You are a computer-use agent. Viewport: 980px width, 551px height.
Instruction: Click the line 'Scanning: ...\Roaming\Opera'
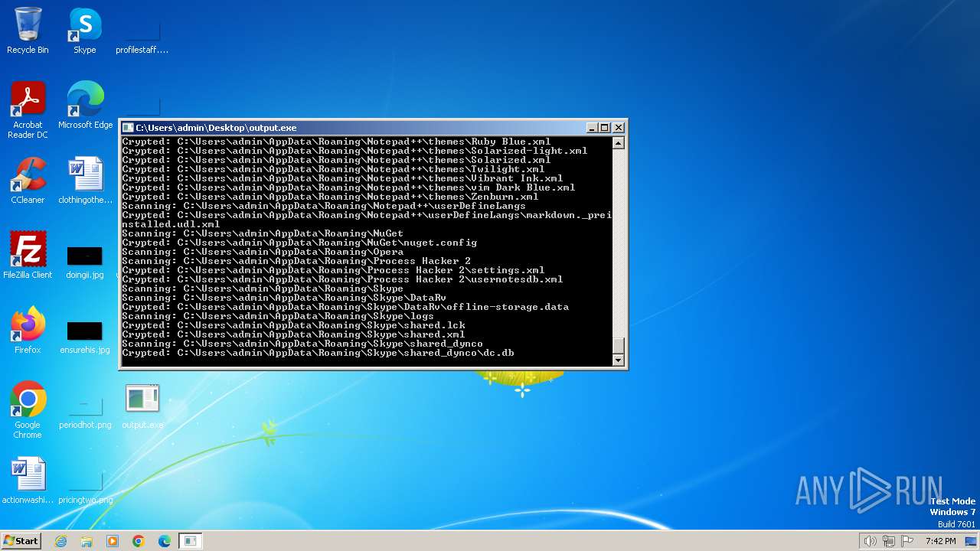pyautogui.click(x=263, y=252)
